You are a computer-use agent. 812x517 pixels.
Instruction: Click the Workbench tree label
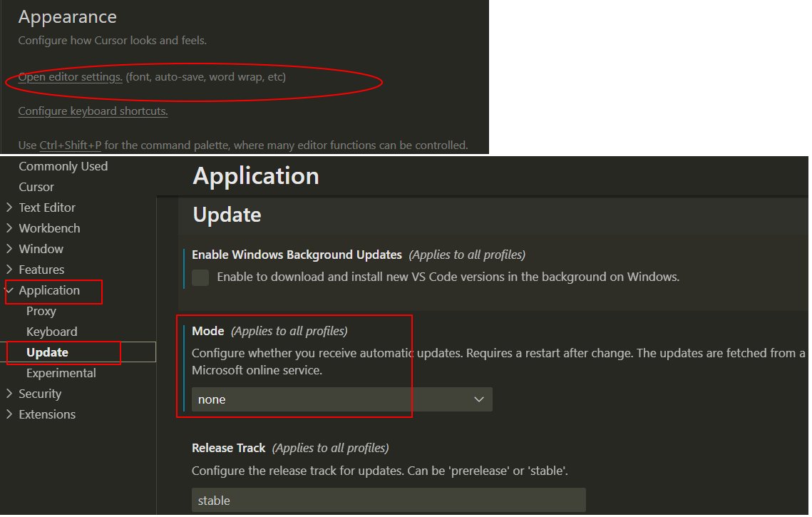tap(49, 228)
